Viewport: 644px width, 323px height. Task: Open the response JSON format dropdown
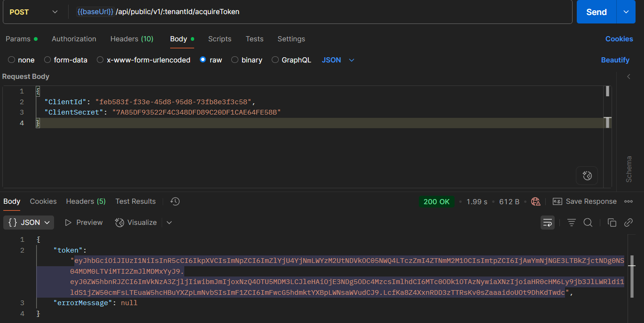pyautogui.click(x=29, y=223)
